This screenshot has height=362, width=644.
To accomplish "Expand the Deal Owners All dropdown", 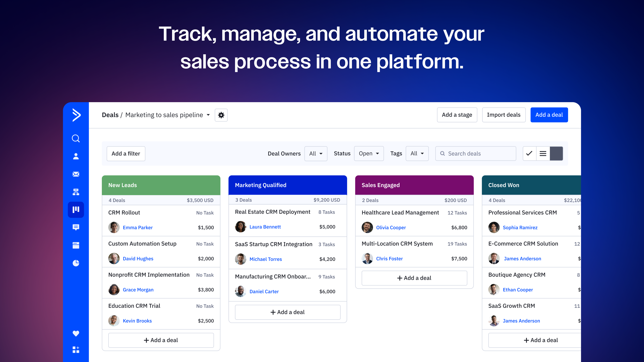I will 316,153.
